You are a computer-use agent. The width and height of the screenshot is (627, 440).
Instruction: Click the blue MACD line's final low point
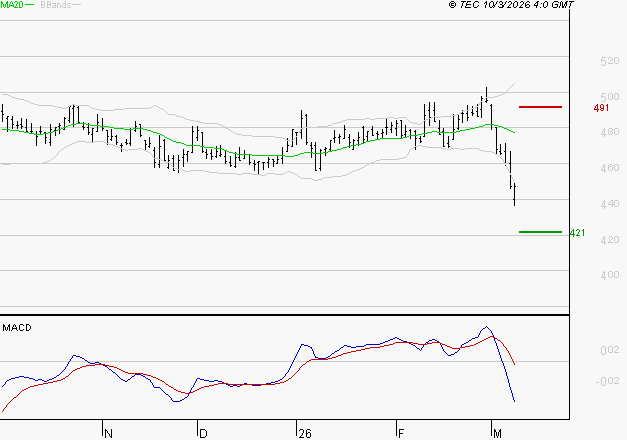point(514,401)
